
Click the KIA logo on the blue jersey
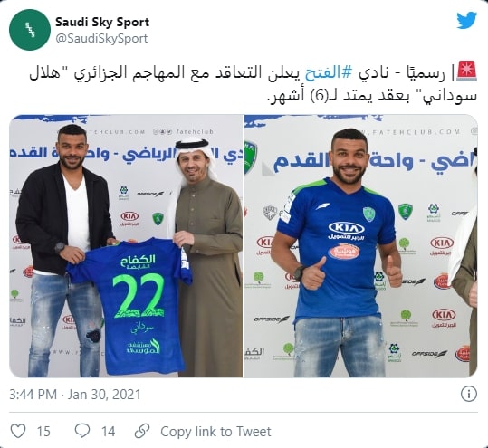(346, 229)
